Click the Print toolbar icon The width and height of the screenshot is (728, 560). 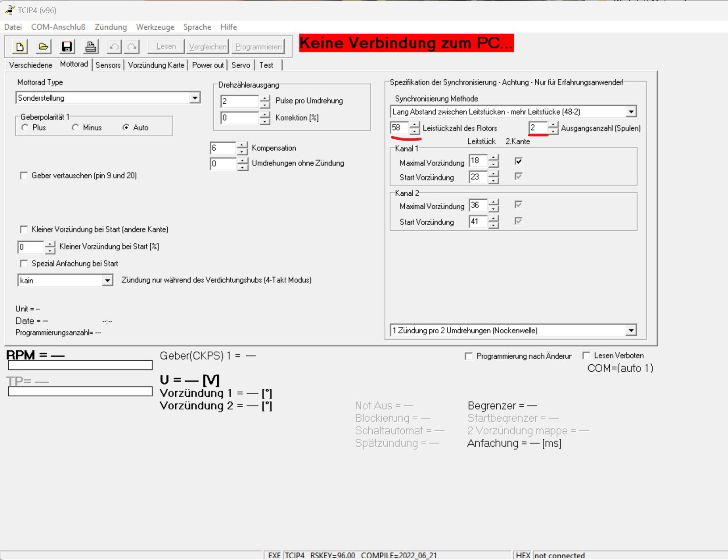(x=91, y=46)
